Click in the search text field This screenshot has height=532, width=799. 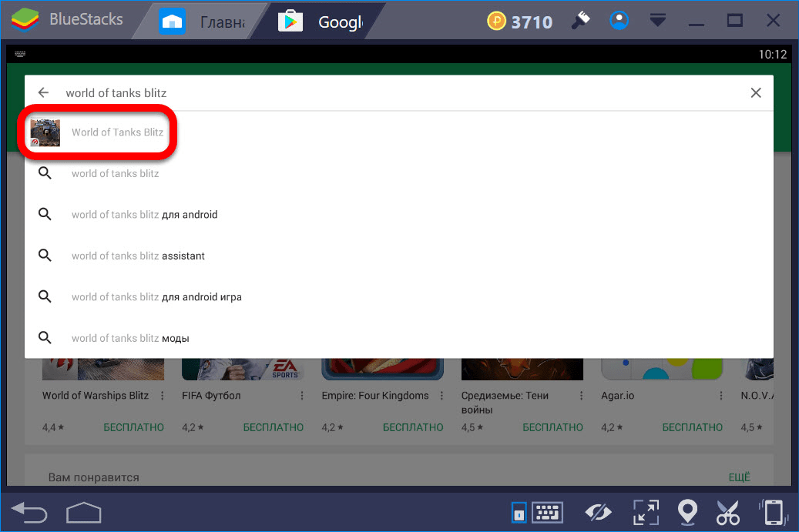(x=385, y=92)
